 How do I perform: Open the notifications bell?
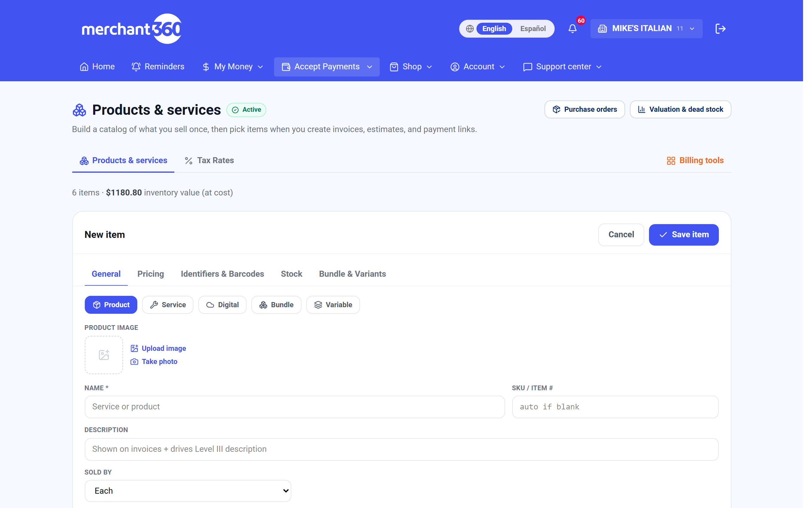coord(572,29)
